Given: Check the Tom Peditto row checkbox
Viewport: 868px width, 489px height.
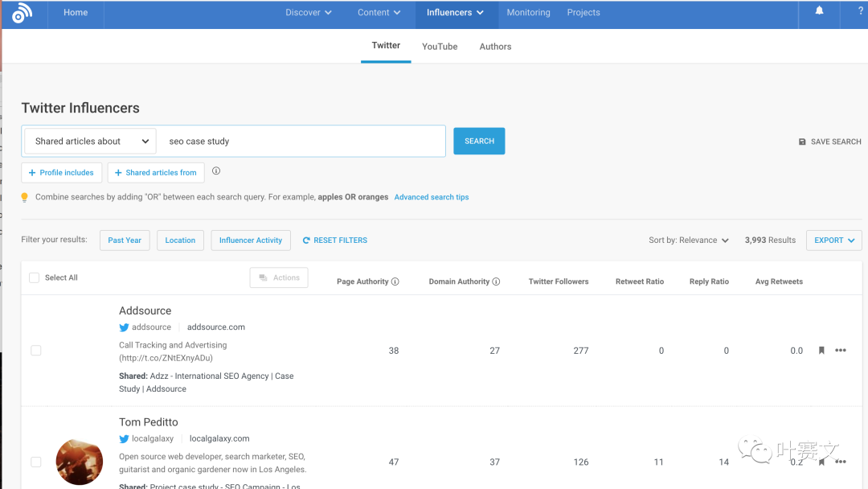Looking at the screenshot, I should tap(36, 462).
